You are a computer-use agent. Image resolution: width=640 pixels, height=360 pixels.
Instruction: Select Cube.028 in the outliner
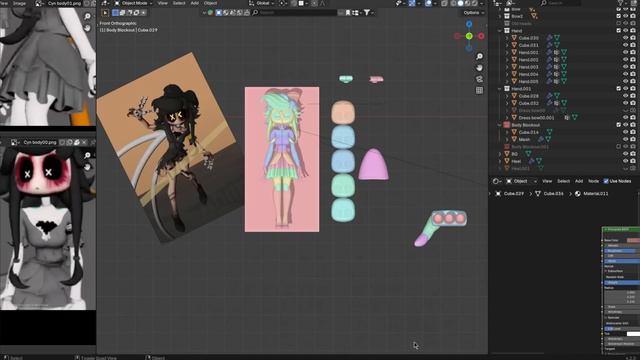point(529,96)
